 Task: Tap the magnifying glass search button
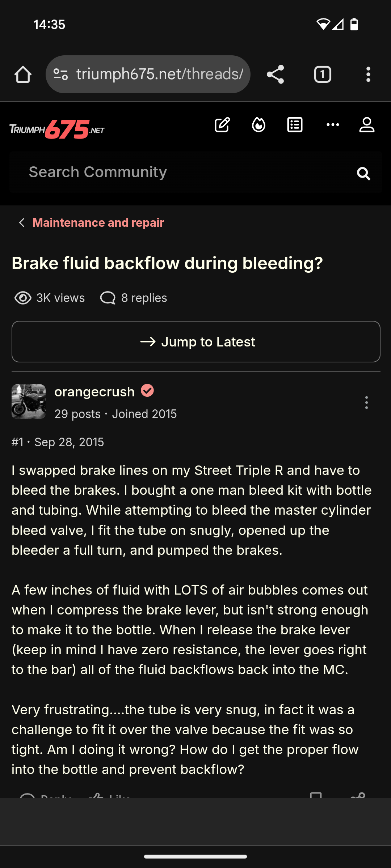pyautogui.click(x=363, y=174)
